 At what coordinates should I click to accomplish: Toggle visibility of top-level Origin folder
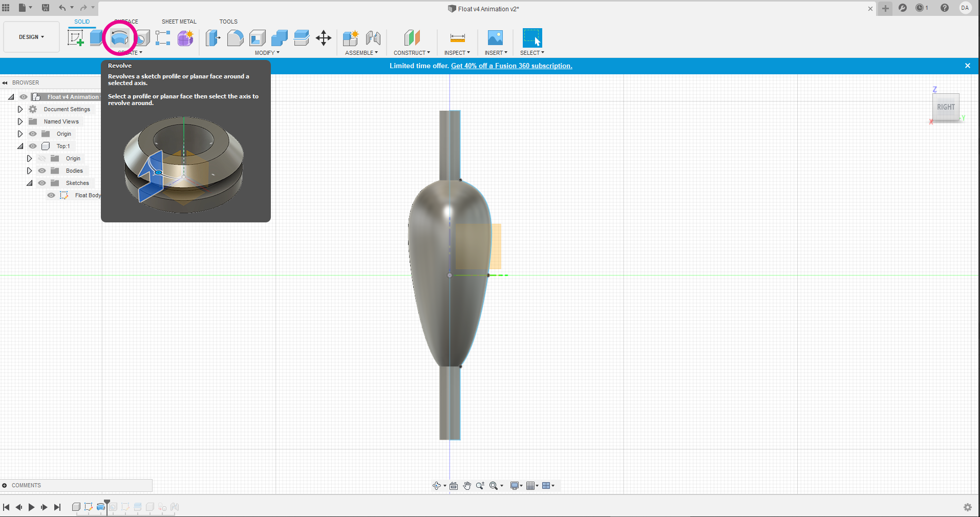(x=33, y=134)
